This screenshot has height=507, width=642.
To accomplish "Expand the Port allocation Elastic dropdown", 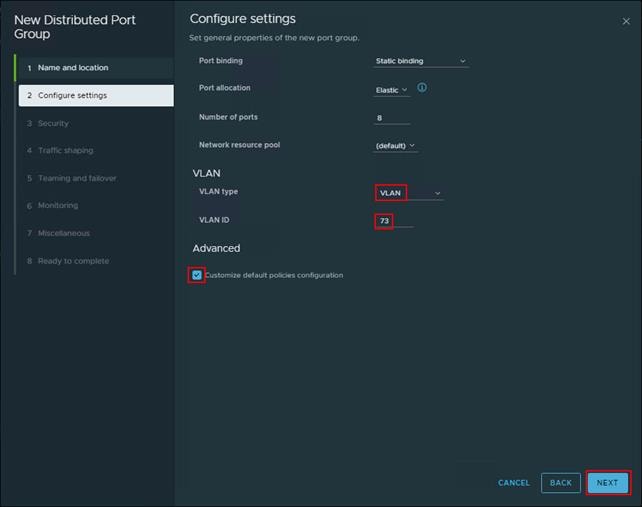I will click(x=391, y=90).
